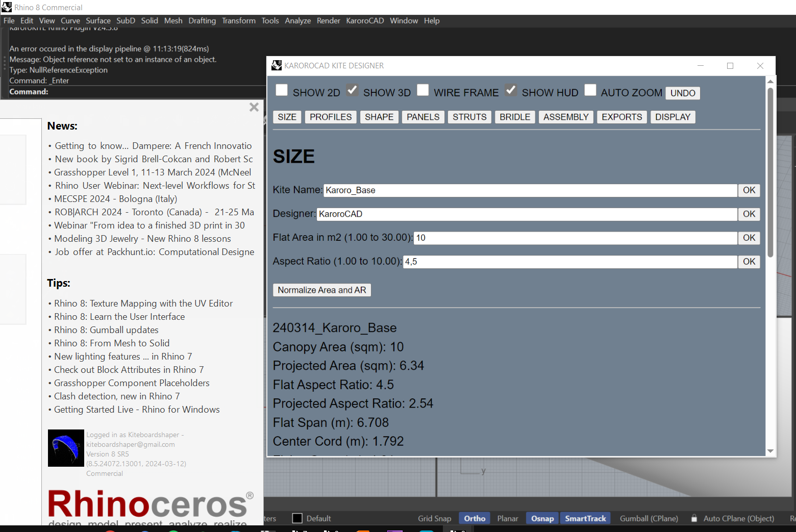Go to the STRUTS tab
Screen dimensions: 796x532
(469, 117)
